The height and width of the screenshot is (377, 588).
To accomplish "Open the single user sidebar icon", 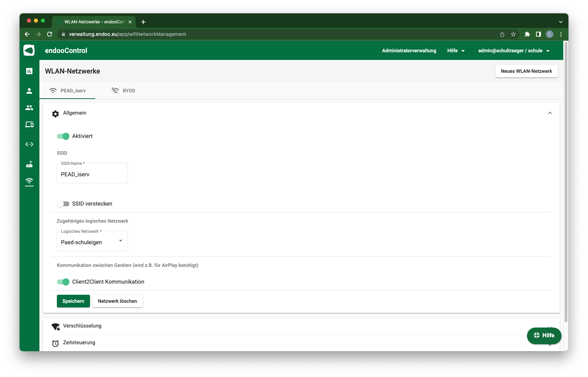I will pyautogui.click(x=29, y=91).
